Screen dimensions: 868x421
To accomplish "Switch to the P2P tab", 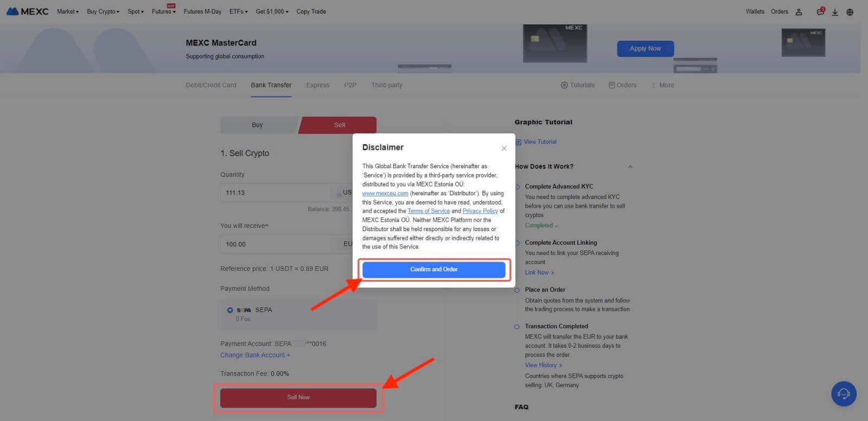I will pos(350,85).
